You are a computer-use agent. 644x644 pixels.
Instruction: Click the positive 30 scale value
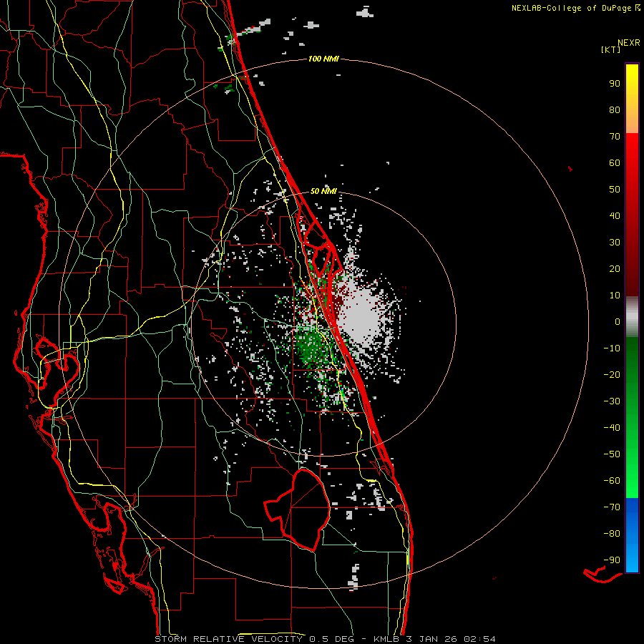(x=615, y=243)
